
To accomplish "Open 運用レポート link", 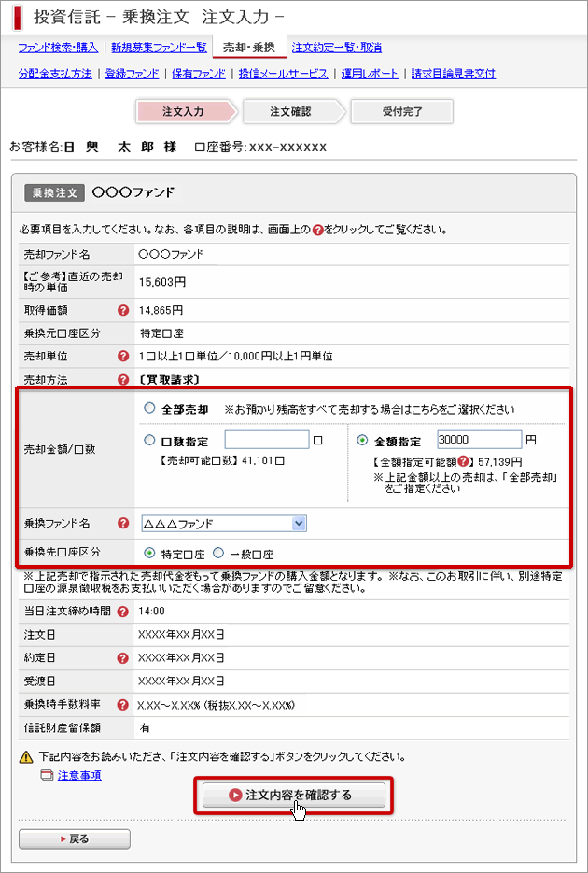I will pyautogui.click(x=370, y=74).
